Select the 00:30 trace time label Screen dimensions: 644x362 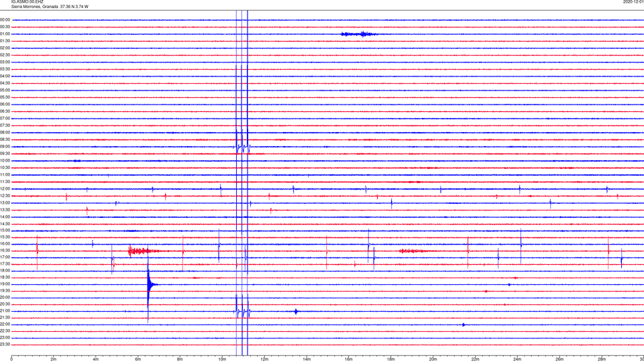click(5, 27)
